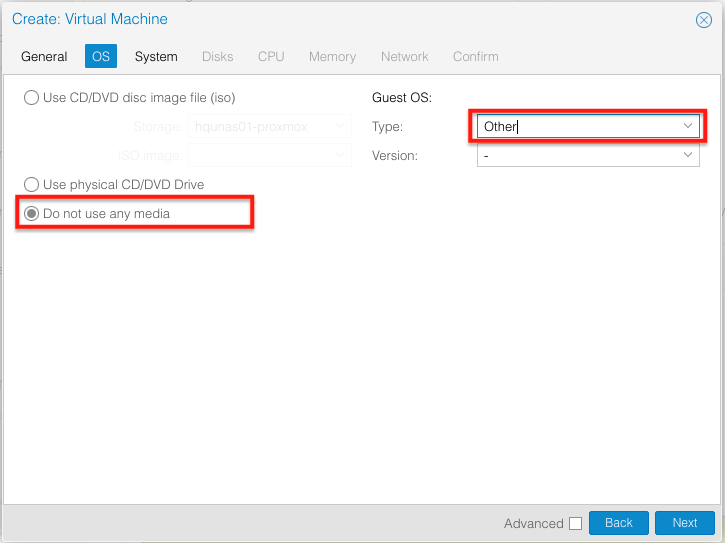Jump to the Confirm tab
The width and height of the screenshot is (725, 543).
(x=475, y=57)
